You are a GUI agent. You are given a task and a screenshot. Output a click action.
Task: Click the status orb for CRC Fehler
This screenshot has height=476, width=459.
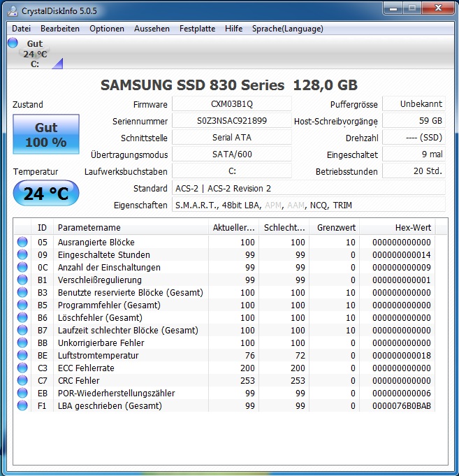[22, 380]
